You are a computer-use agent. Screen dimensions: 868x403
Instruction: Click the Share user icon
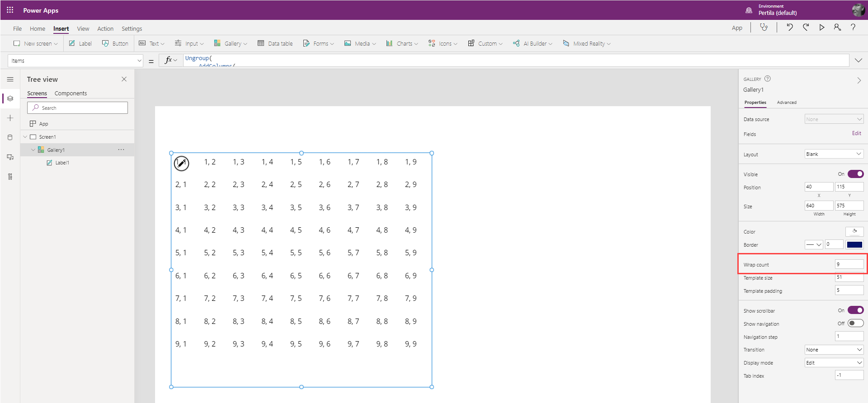[837, 28]
